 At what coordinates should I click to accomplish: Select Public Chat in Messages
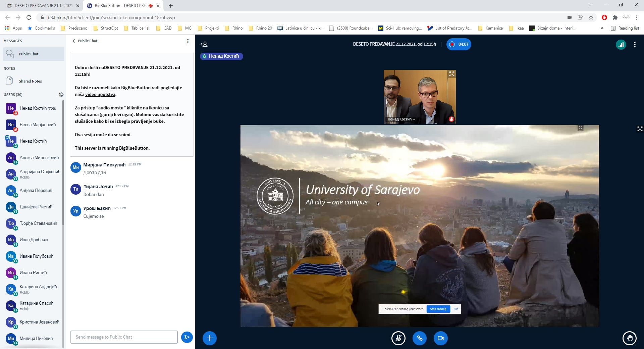[34, 54]
